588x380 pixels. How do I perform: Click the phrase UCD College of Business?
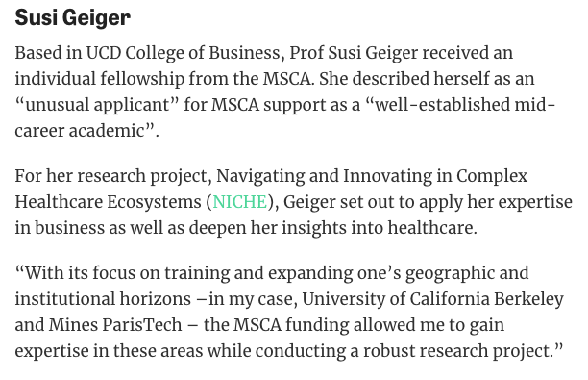[184, 53]
